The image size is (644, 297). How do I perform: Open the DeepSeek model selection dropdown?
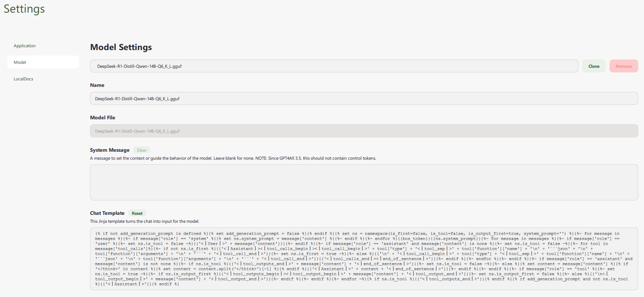pyautogui.click(x=334, y=66)
